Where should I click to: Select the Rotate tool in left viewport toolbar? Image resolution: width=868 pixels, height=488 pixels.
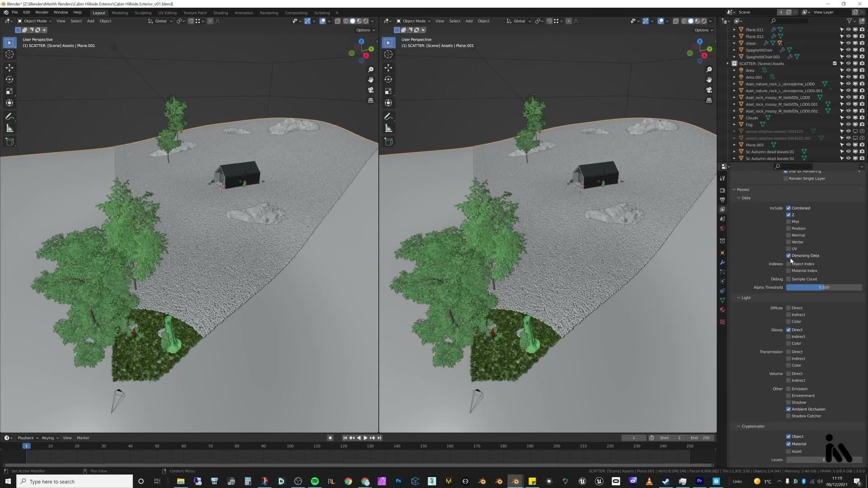point(9,80)
